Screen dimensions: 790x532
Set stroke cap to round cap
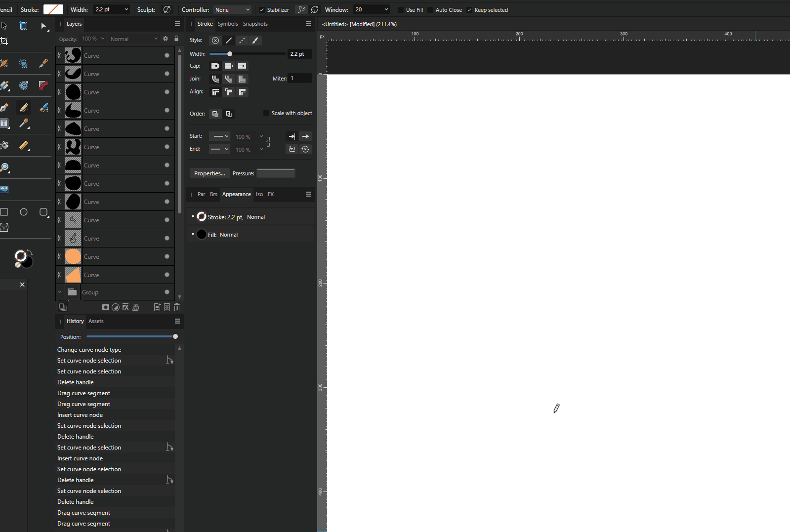point(215,66)
